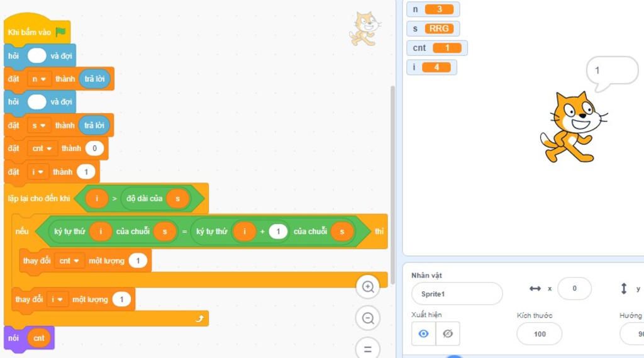
Task: Open variable dropdown n in set block
Action: (39, 79)
